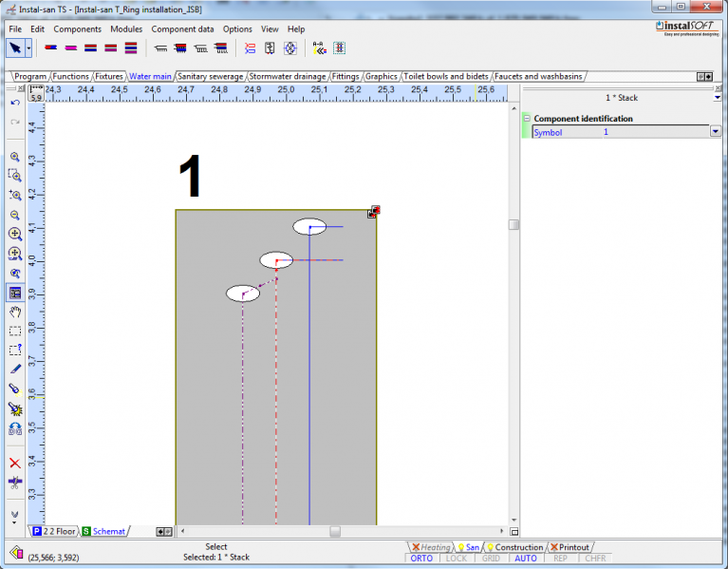728x569 pixels.
Task: Click the dashed rectangle selection tool
Action: 15,332
